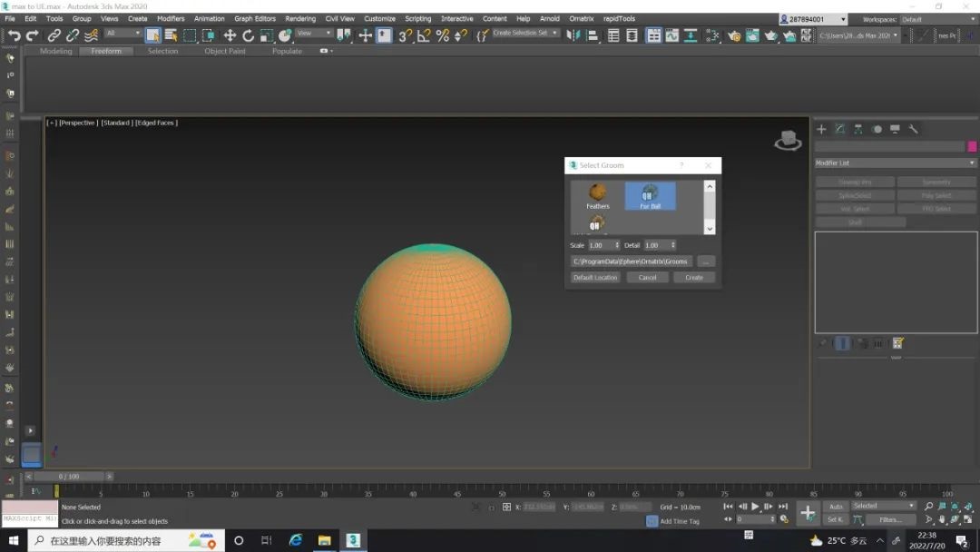Open the Ornatrix menu

580,18
